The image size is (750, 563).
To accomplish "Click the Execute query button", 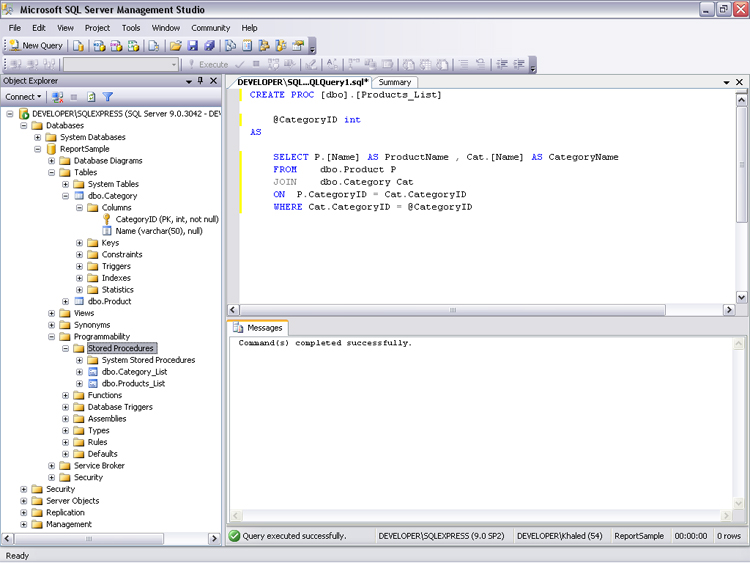I will click(208, 64).
